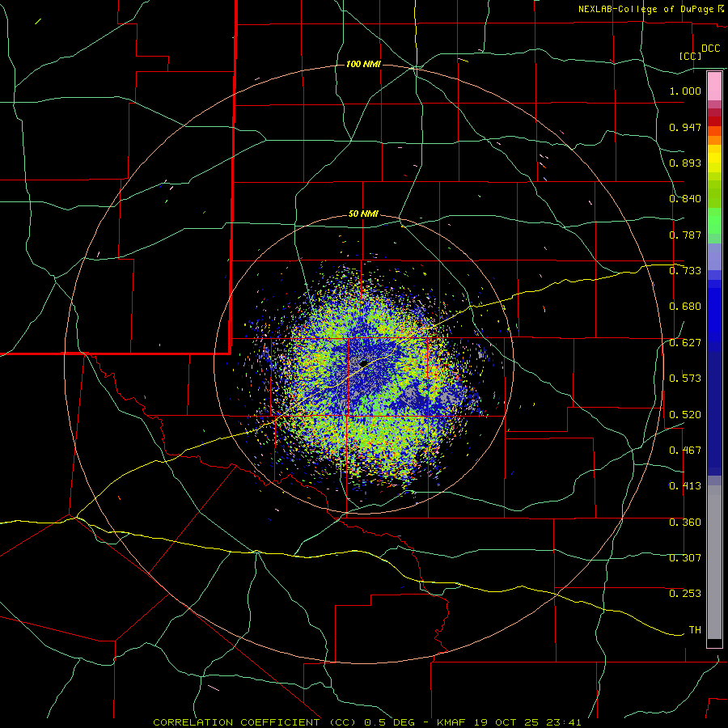Select the 0.573 legend value
The height and width of the screenshot is (728, 728).
685,378
